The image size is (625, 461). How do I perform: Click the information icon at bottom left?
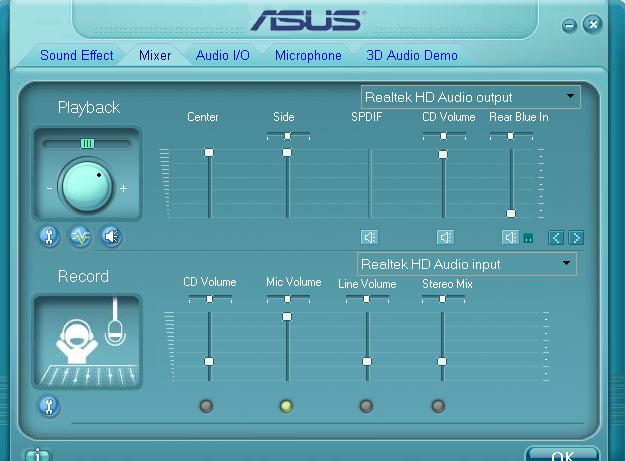tap(37, 455)
